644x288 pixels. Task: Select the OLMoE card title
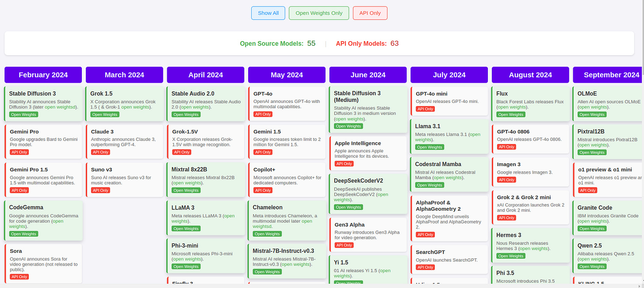pos(587,94)
